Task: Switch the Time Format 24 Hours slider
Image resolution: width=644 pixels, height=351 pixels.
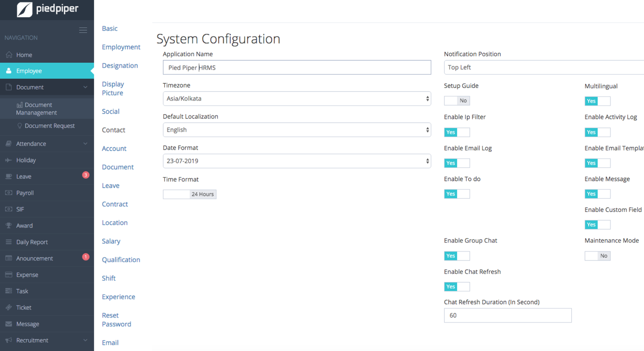Action: pos(190,194)
